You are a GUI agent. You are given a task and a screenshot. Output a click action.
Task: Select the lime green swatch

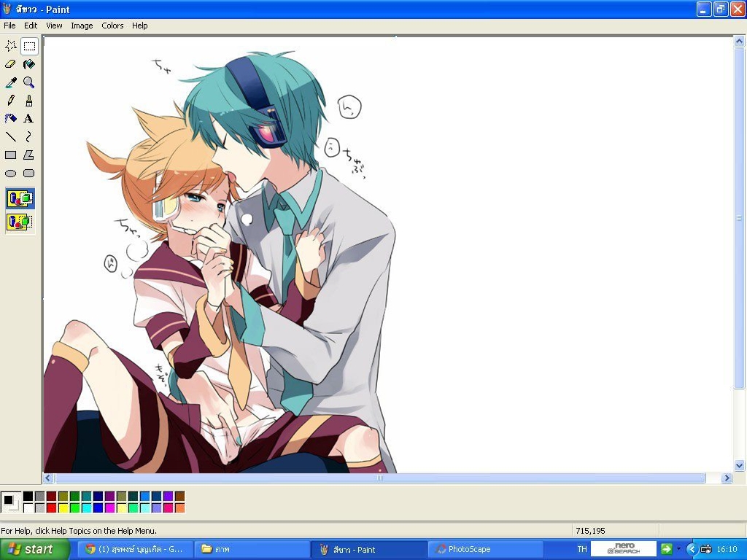pyautogui.click(x=75, y=508)
